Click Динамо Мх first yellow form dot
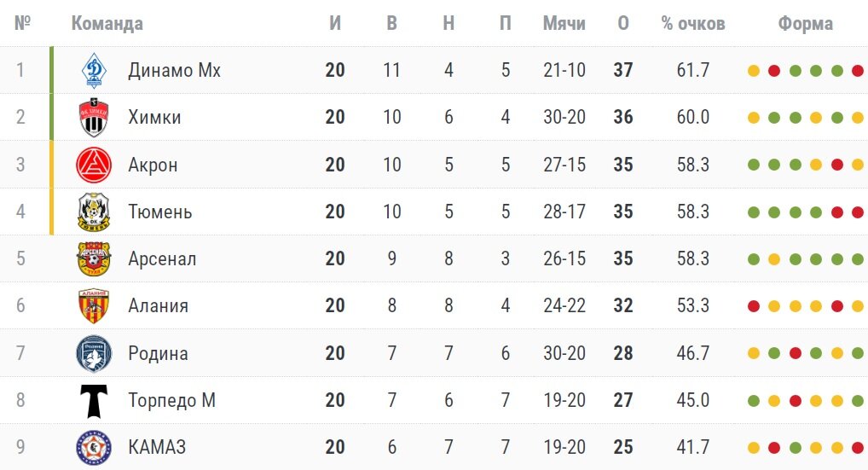This screenshot has height=470, width=868. [x=754, y=71]
